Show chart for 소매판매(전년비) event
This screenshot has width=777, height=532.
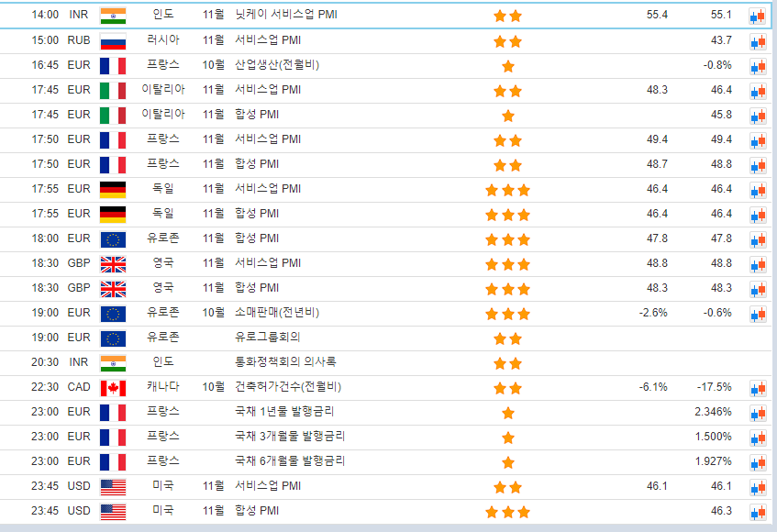click(757, 314)
